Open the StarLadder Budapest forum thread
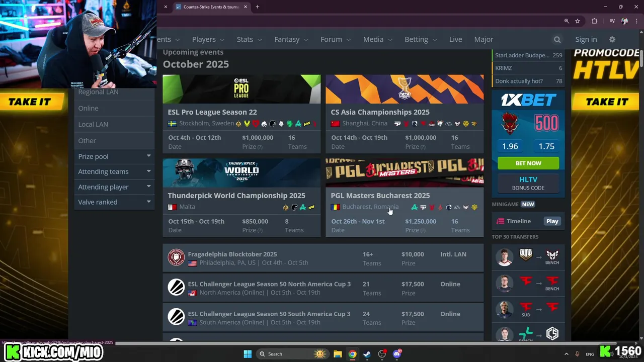 click(x=528, y=55)
